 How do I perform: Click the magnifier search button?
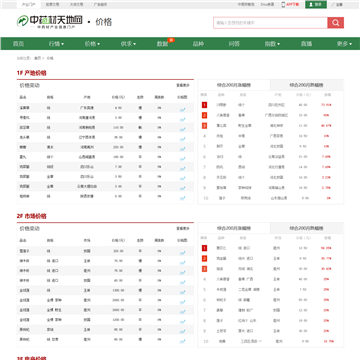(x=335, y=23)
